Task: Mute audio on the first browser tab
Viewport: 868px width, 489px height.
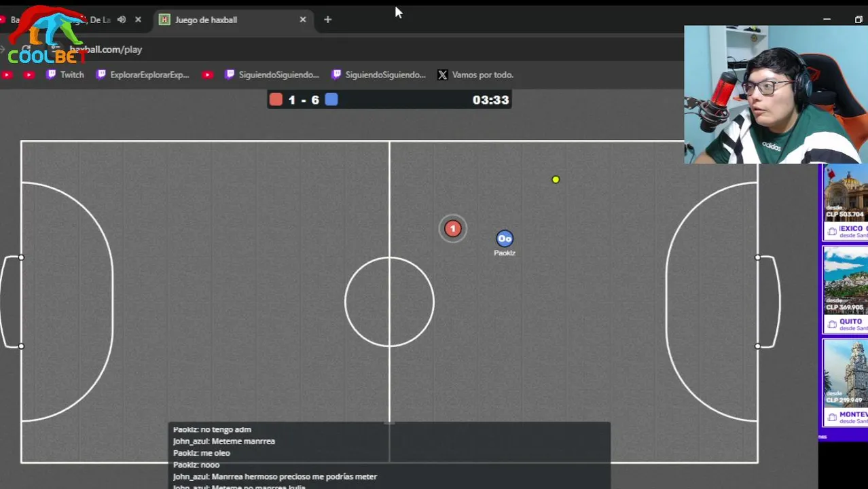Action: point(122,20)
